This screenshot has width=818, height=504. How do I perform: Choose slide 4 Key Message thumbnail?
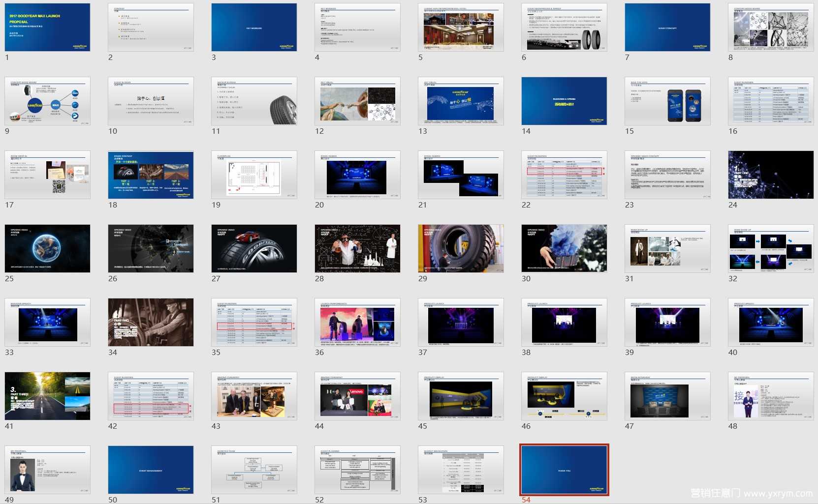(x=357, y=27)
